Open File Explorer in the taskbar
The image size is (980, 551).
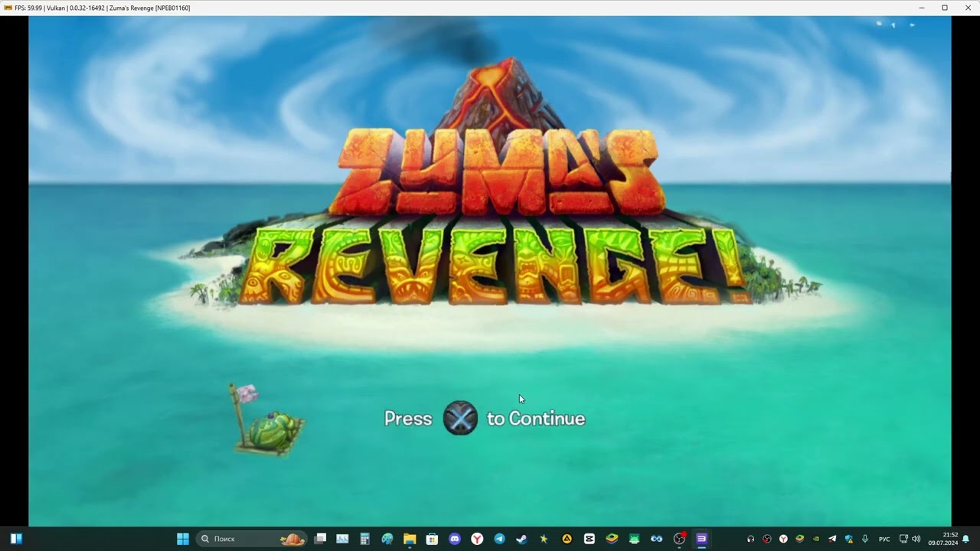coord(410,539)
